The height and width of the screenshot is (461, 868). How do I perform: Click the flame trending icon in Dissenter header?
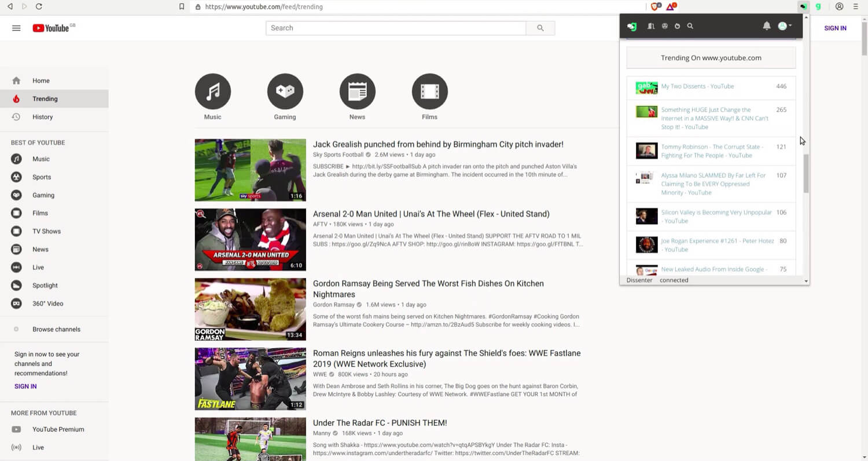coord(677,26)
